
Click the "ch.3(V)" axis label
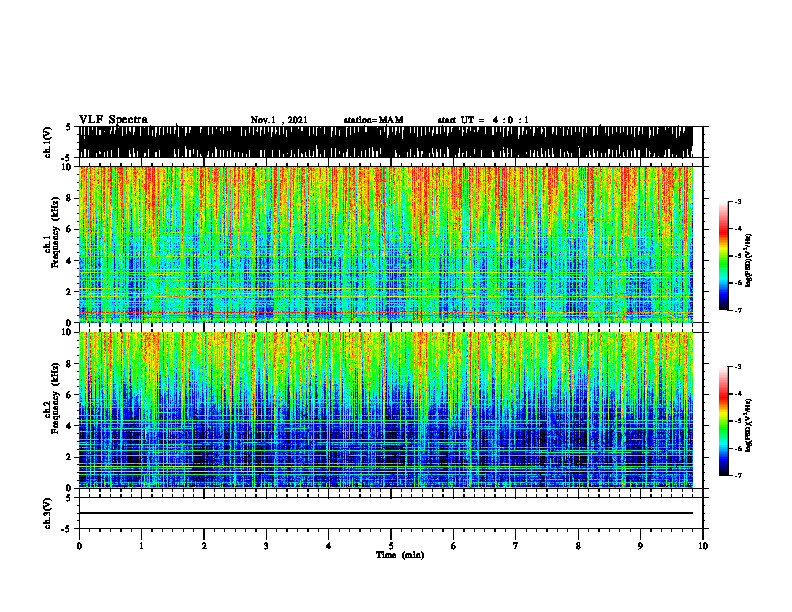pos(48,514)
